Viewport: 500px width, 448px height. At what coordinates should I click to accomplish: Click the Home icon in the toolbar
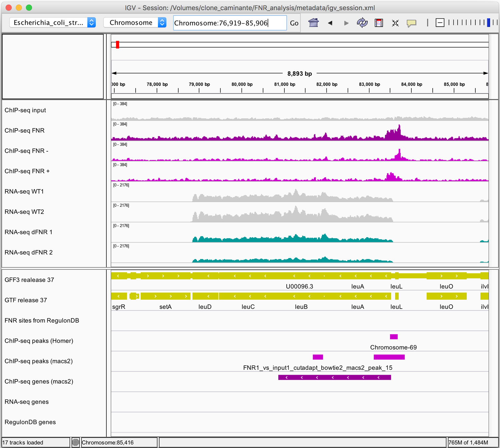pyautogui.click(x=313, y=23)
